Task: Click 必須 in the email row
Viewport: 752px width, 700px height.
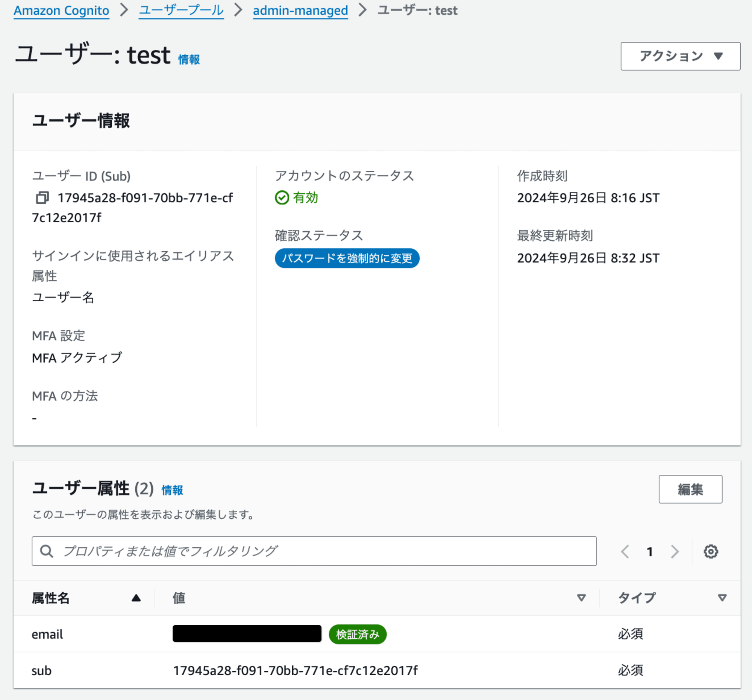Action: 630,634
